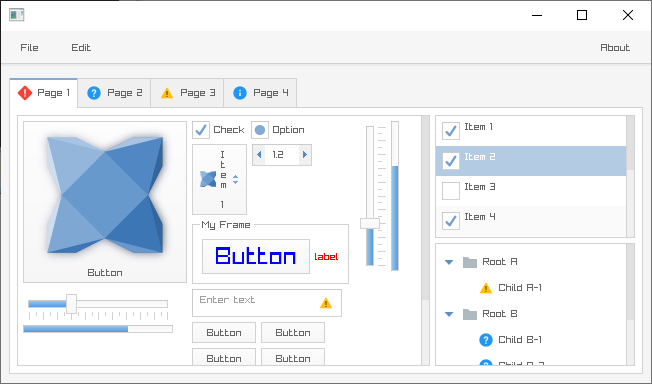Open the File menu
The image size is (652, 384).
pyautogui.click(x=30, y=48)
